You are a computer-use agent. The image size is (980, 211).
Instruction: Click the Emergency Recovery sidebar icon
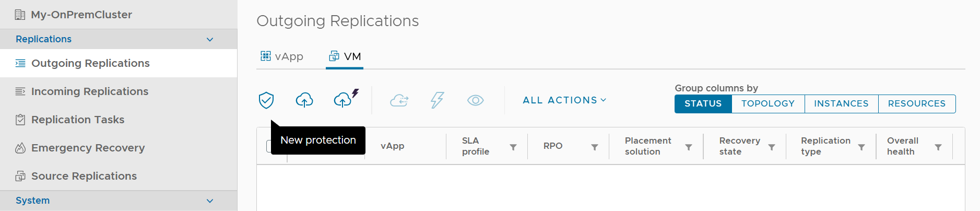(20, 148)
